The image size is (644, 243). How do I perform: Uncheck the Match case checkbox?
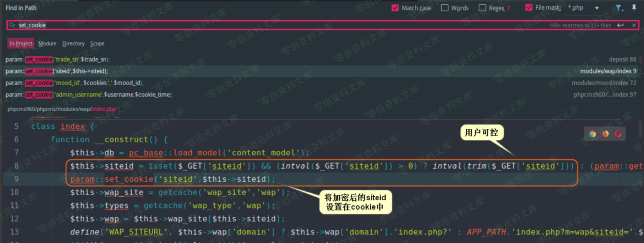tap(395, 8)
